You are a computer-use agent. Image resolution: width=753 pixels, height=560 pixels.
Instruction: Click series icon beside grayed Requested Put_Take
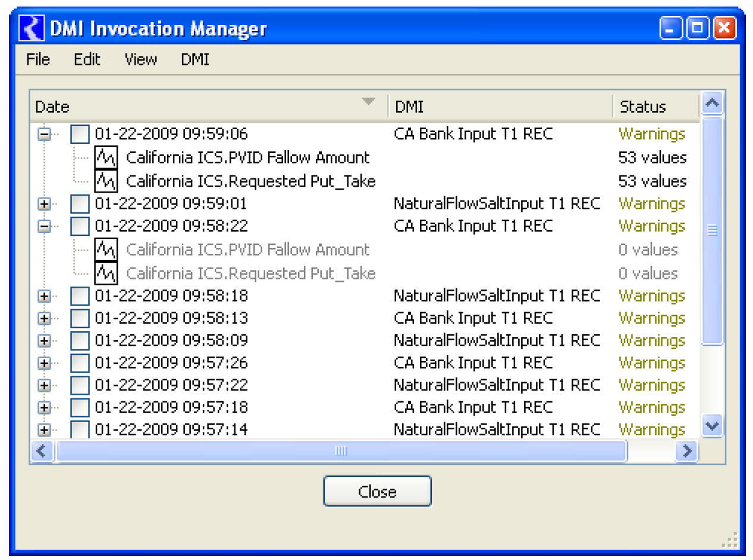tap(106, 273)
